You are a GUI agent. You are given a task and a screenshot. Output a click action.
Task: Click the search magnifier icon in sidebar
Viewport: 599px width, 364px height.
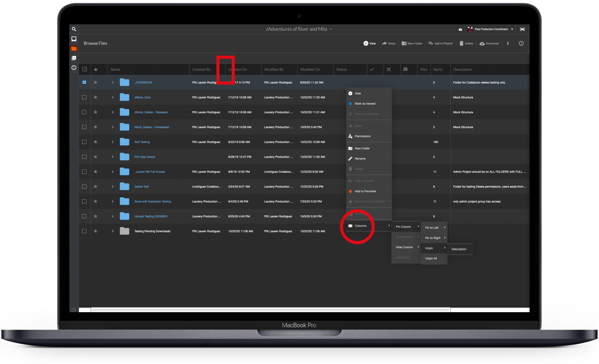tap(74, 29)
